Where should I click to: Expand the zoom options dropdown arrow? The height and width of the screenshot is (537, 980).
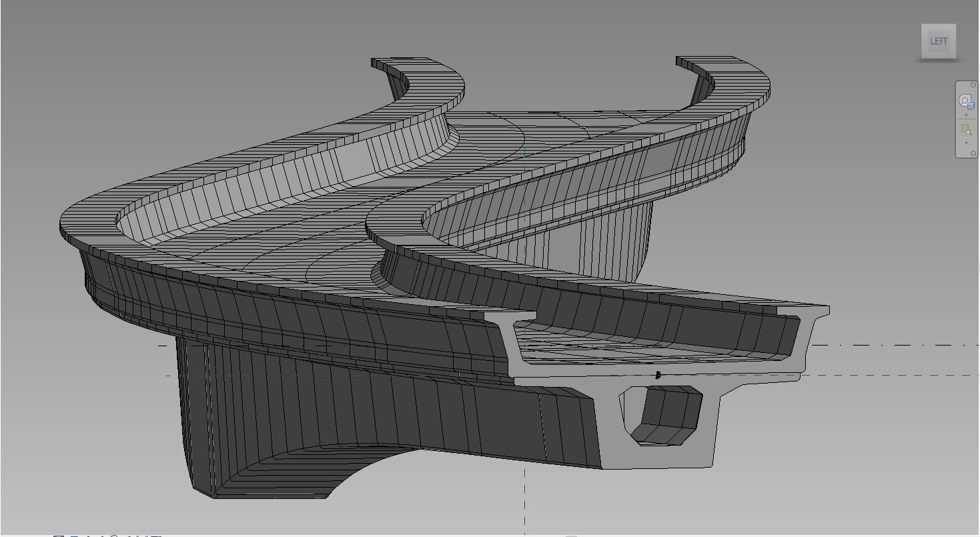(x=966, y=143)
